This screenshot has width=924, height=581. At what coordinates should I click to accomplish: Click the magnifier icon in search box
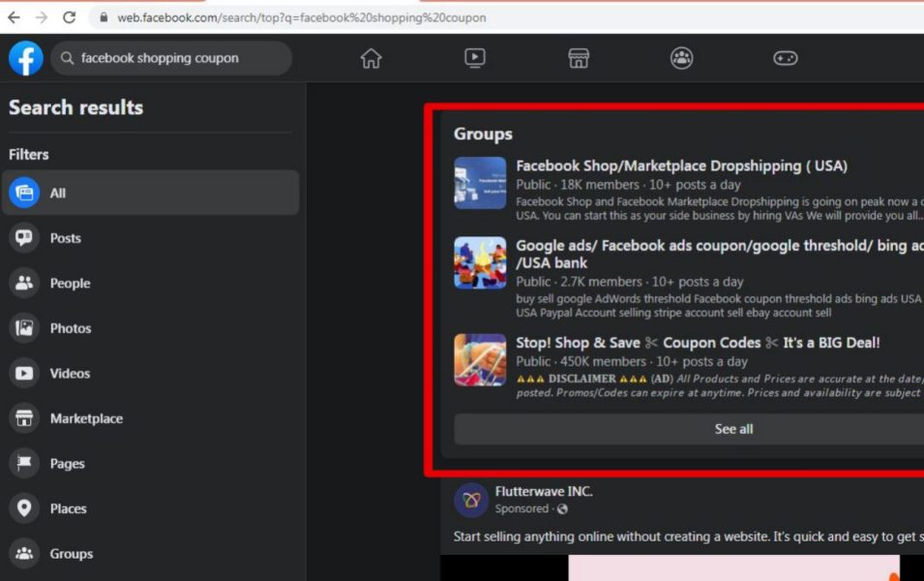pyautogui.click(x=67, y=58)
